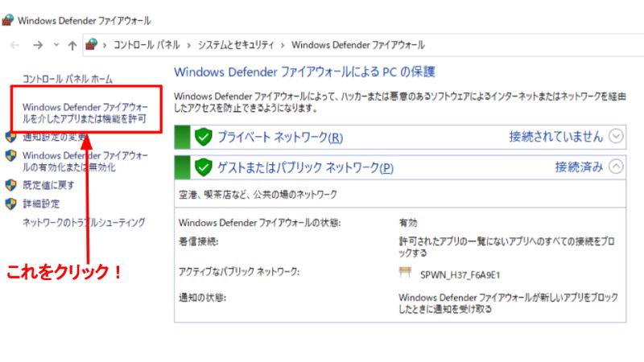
Task: Click the shield icon beside 通知設定の変更
Action: click(x=11, y=136)
